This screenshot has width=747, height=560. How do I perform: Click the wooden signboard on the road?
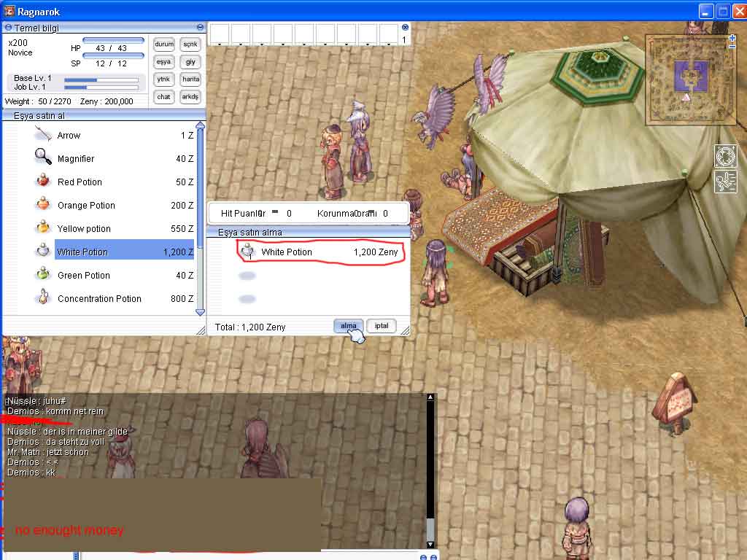675,402
